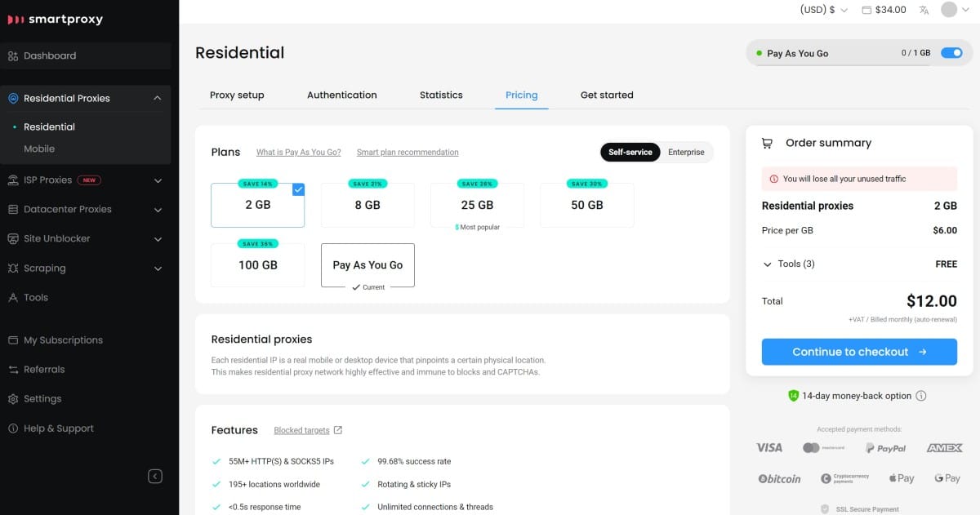Click the VISA payment logo

pyautogui.click(x=768, y=447)
